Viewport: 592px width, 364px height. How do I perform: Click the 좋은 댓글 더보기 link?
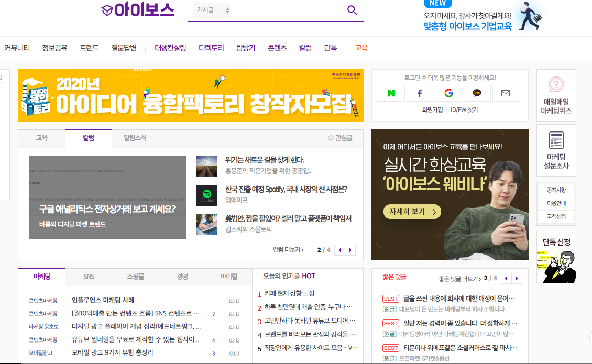pos(459,279)
